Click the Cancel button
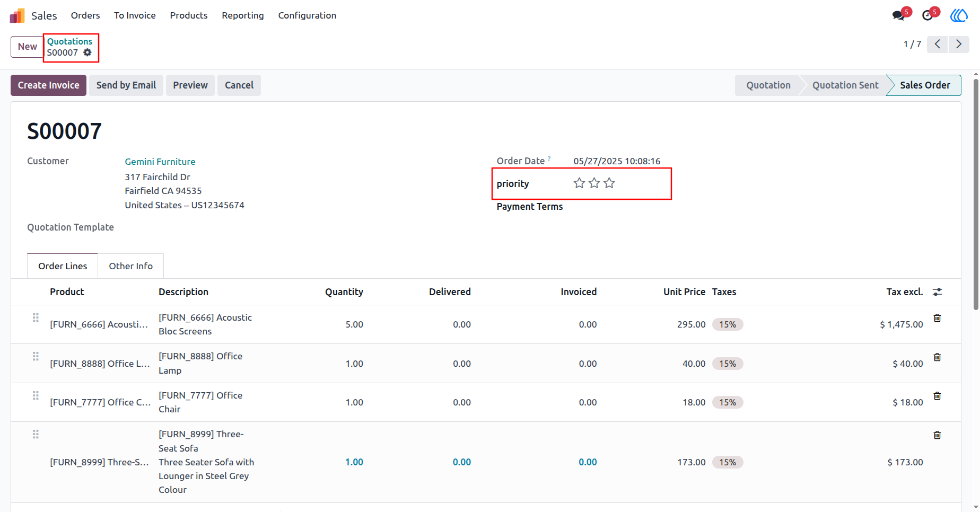Image resolution: width=980 pixels, height=512 pixels. point(239,85)
